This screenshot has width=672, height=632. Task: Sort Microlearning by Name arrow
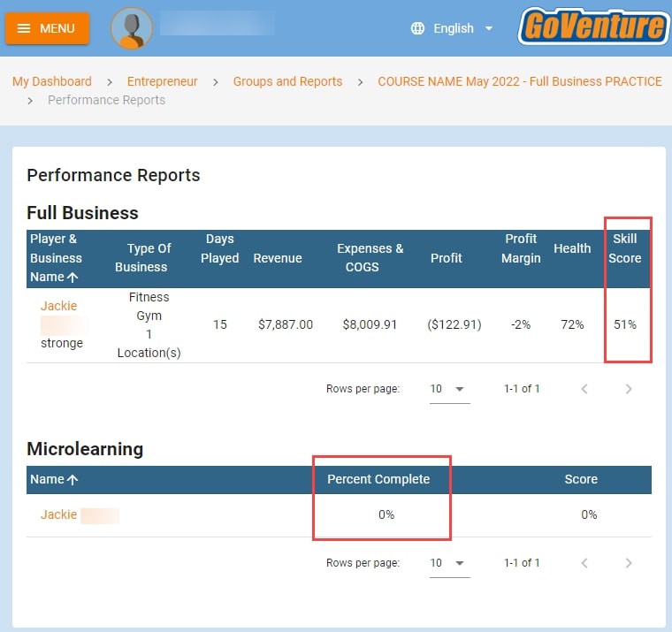pos(73,480)
